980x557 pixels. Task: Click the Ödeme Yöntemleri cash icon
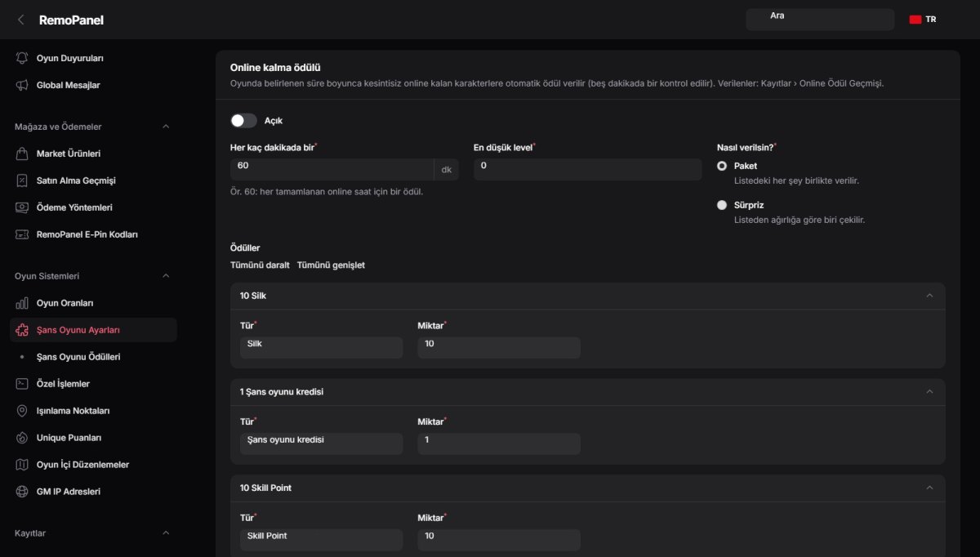click(x=22, y=207)
